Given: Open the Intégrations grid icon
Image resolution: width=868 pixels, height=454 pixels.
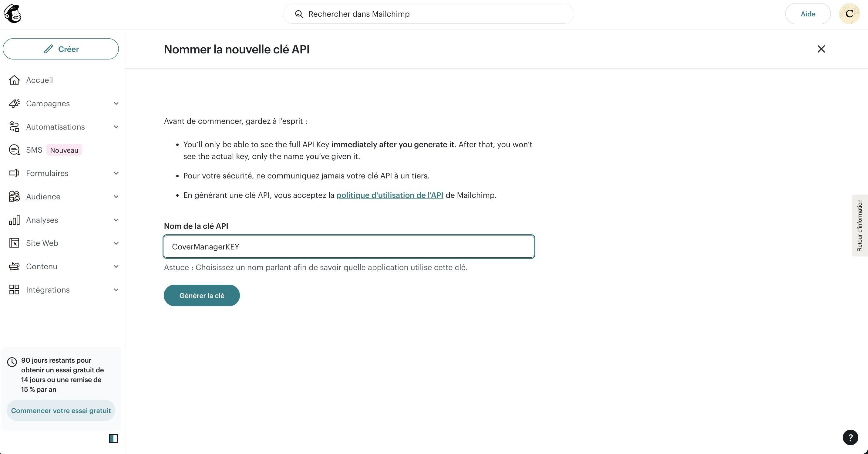Looking at the screenshot, I should pos(14,290).
